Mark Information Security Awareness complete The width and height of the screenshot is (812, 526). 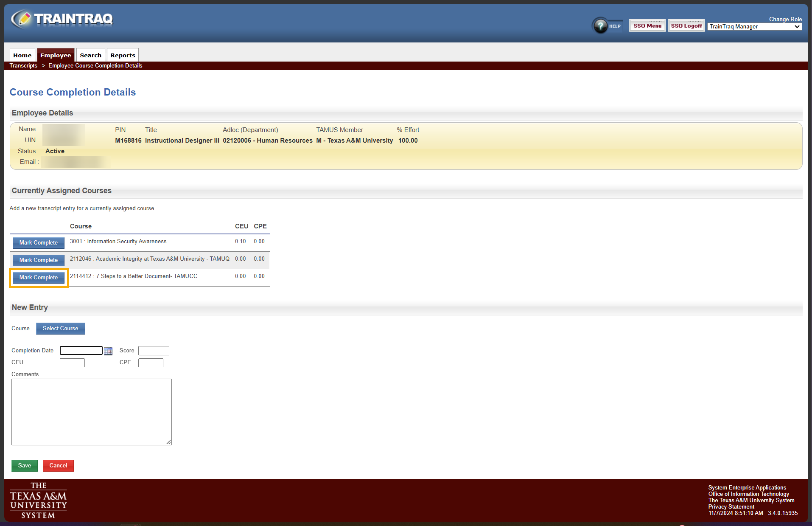click(38, 242)
